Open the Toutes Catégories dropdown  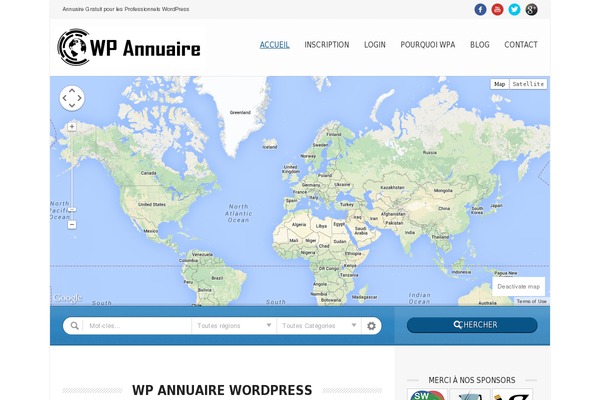pyautogui.click(x=319, y=326)
